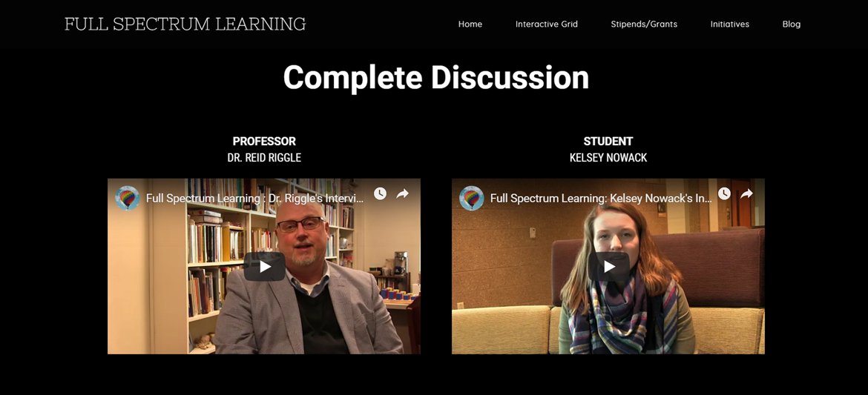The width and height of the screenshot is (868, 395).
Task: Open the Home menu item
Action: (470, 24)
